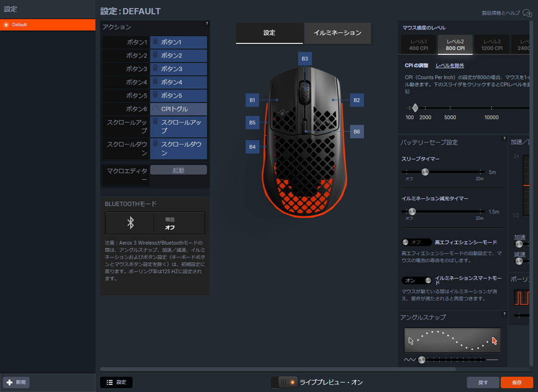Image resolution: width=538 pixels, height=392 pixels.
Task: Select Level 2 800 CPI tab
Action: tap(455, 44)
